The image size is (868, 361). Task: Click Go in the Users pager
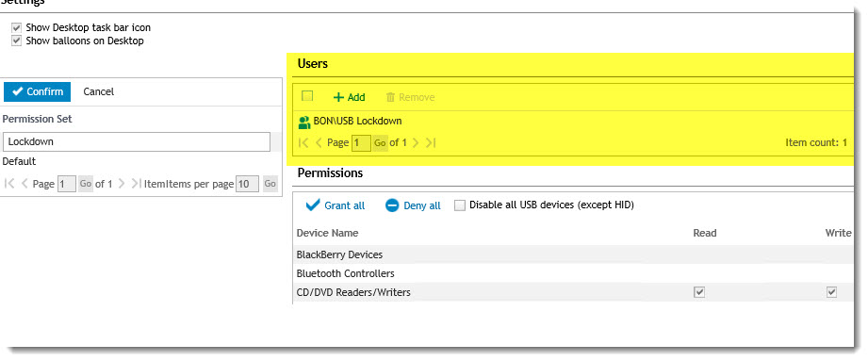[x=380, y=143]
